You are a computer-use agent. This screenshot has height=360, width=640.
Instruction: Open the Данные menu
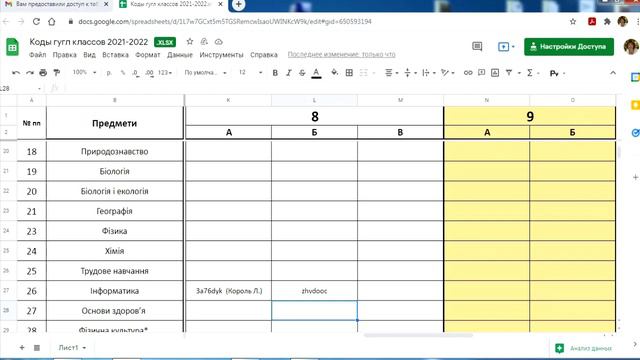point(180,55)
